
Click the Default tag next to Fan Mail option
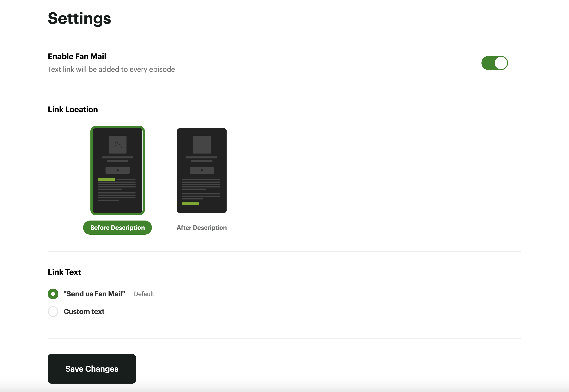click(144, 294)
